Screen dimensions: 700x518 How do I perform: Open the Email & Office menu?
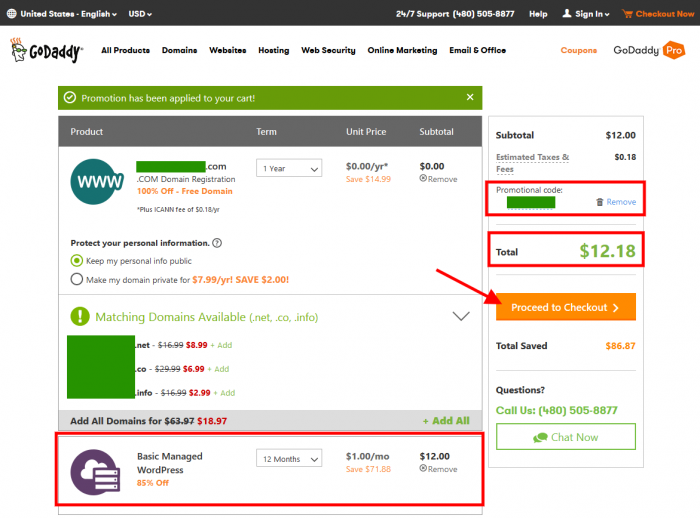(x=477, y=50)
